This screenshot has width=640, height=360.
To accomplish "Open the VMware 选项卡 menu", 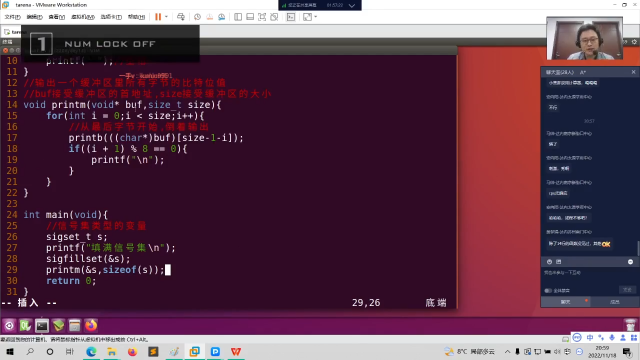I will click(111, 17).
